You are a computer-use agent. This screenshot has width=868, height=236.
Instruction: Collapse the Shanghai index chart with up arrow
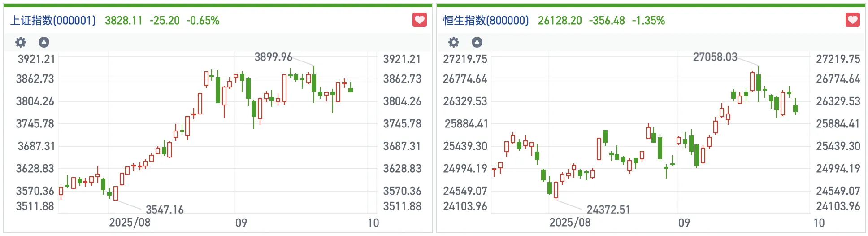coord(44,42)
